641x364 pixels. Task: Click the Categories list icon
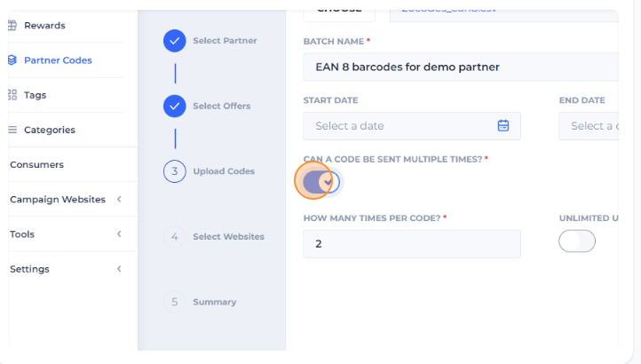tap(12, 130)
